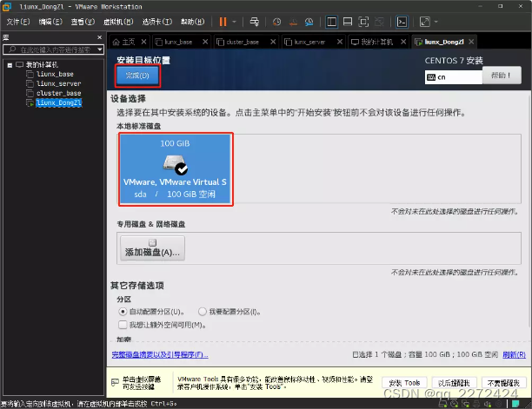532x409 pixels.
Task: Click the 完成(D) done button
Action: pos(137,76)
